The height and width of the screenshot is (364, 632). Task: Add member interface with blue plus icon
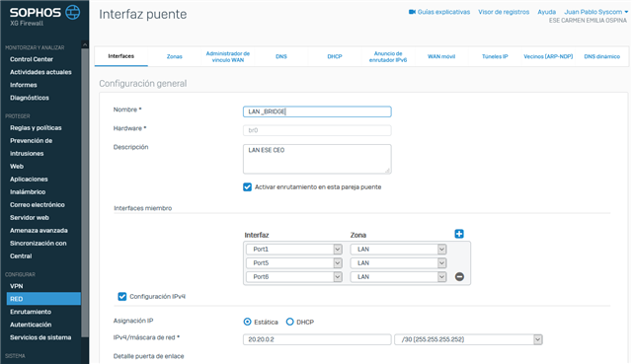click(459, 234)
